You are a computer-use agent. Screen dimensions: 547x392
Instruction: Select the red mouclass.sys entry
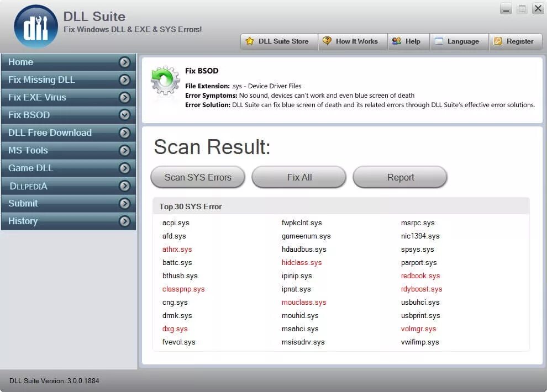pyautogui.click(x=304, y=303)
